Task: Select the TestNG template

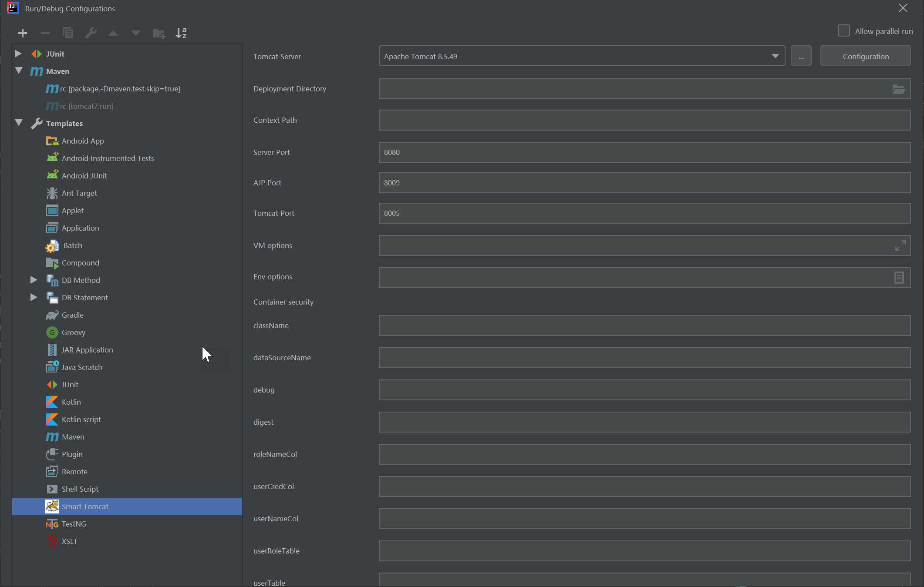Action: [x=74, y=524]
